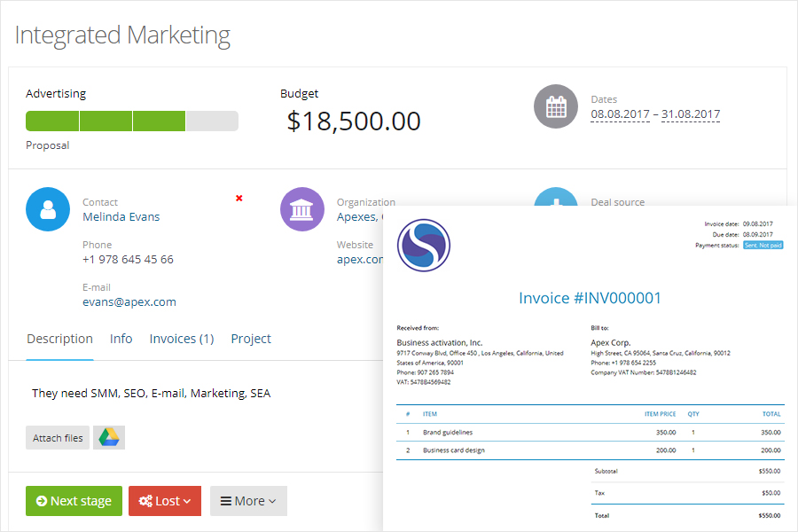
Task: Click the Advertising stage progress bar
Action: point(132,121)
